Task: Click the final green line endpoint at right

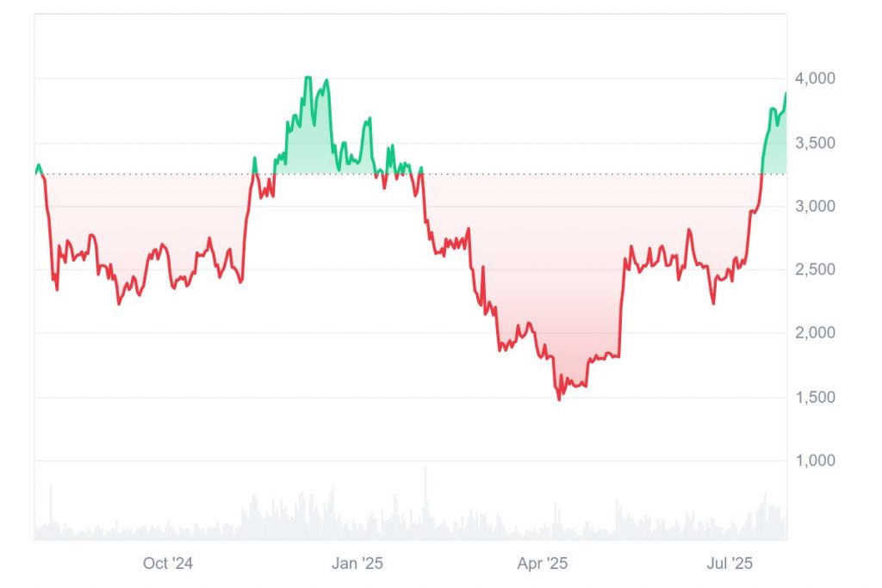Action: coord(786,93)
